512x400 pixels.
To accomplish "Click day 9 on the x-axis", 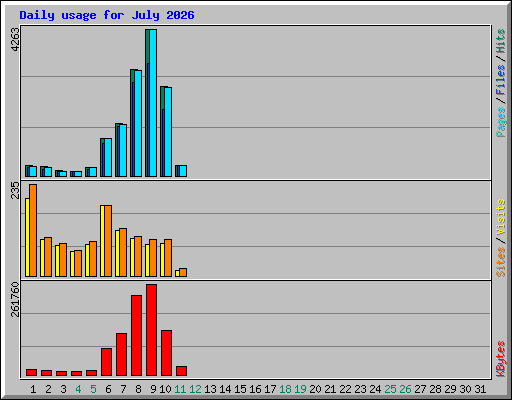I will click(153, 389).
